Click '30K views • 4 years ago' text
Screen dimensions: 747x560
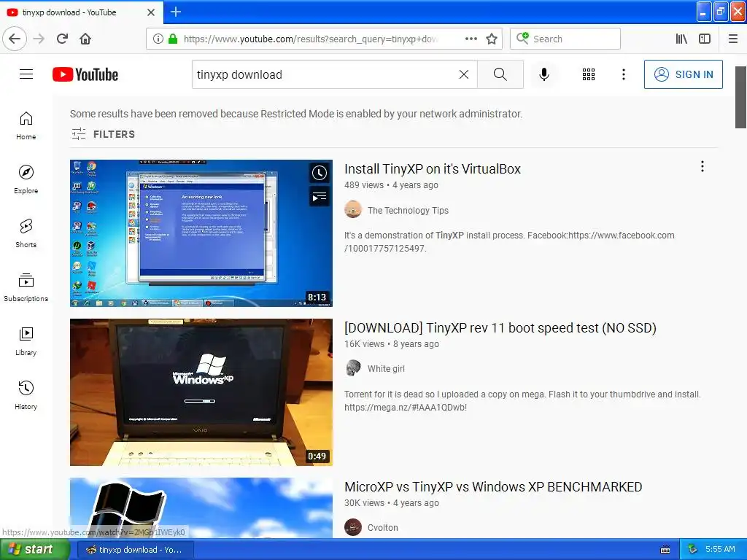tap(392, 503)
